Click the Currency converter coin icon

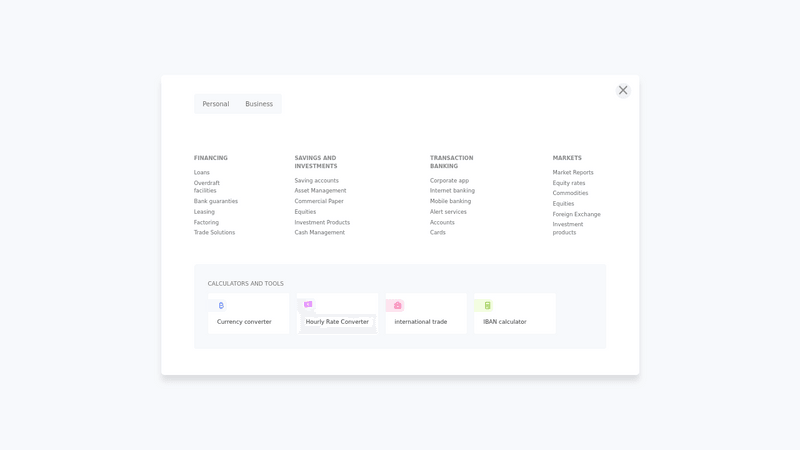[221, 306]
